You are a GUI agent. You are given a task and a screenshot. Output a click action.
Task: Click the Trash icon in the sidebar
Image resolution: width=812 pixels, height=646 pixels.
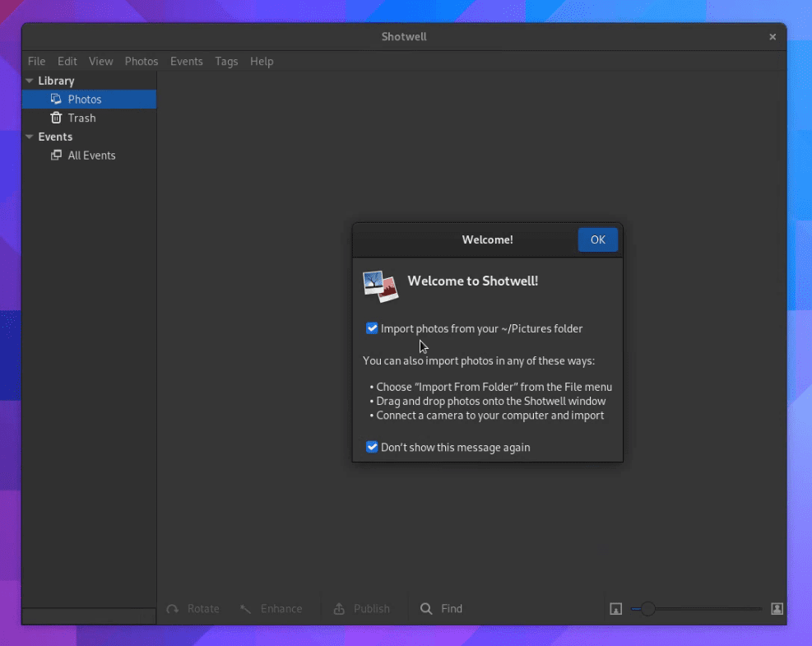pyautogui.click(x=57, y=118)
